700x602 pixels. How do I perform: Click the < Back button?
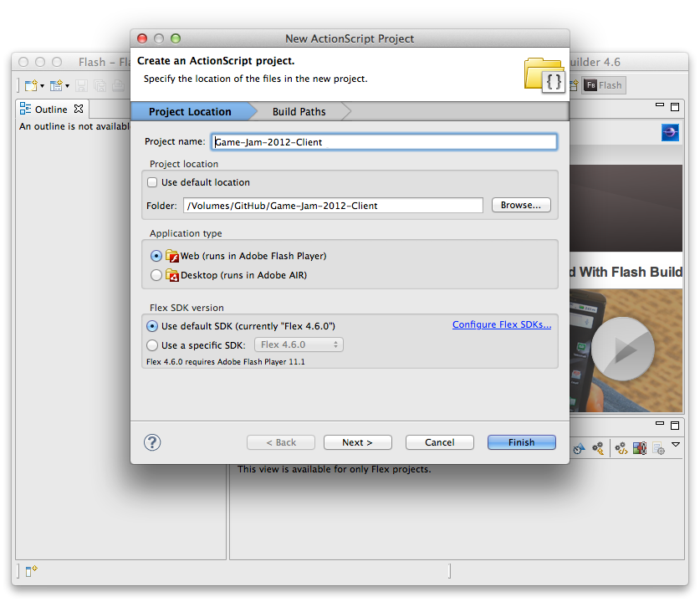click(281, 442)
